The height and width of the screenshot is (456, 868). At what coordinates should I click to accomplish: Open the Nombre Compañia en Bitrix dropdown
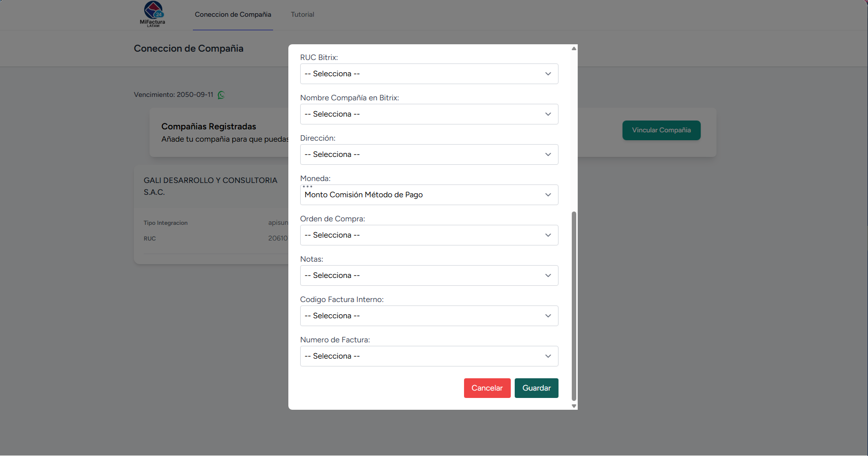(x=429, y=114)
